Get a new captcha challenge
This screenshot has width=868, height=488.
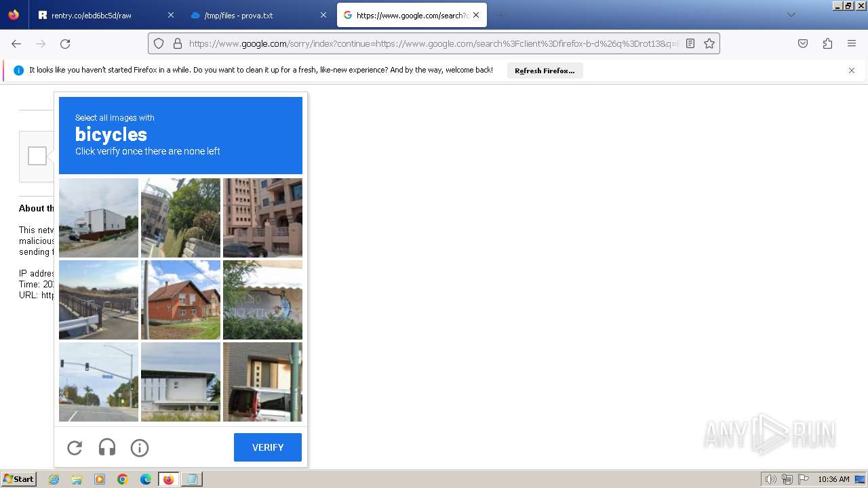click(75, 447)
